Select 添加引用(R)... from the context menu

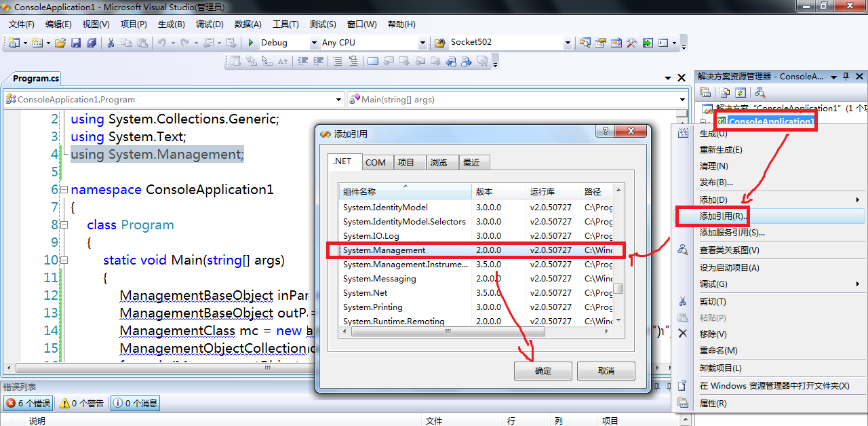723,216
